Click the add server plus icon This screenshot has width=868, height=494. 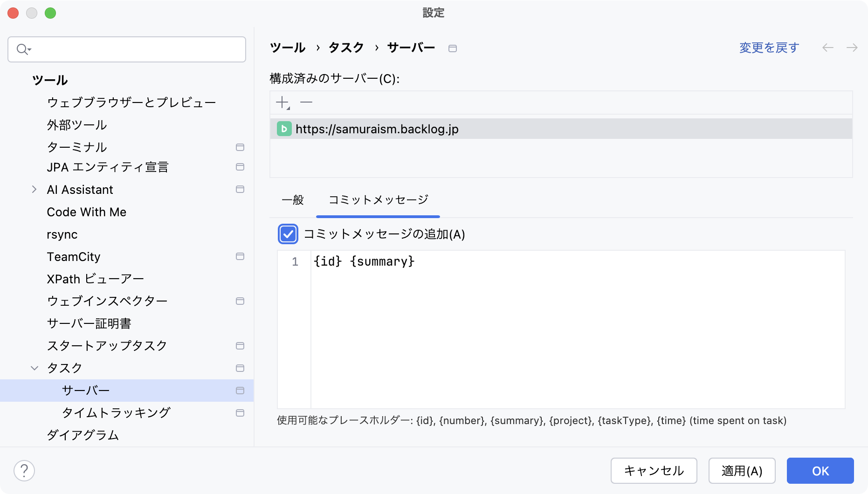[283, 103]
